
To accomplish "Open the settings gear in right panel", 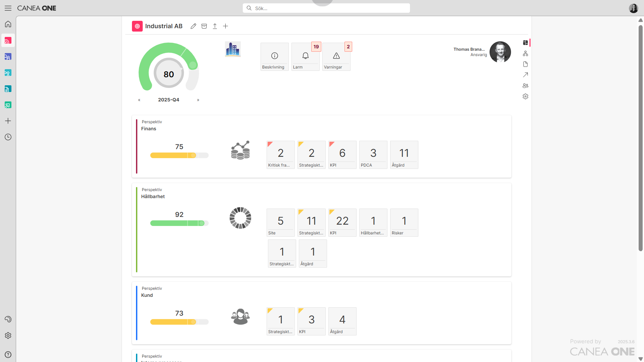I will tap(525, 96).
